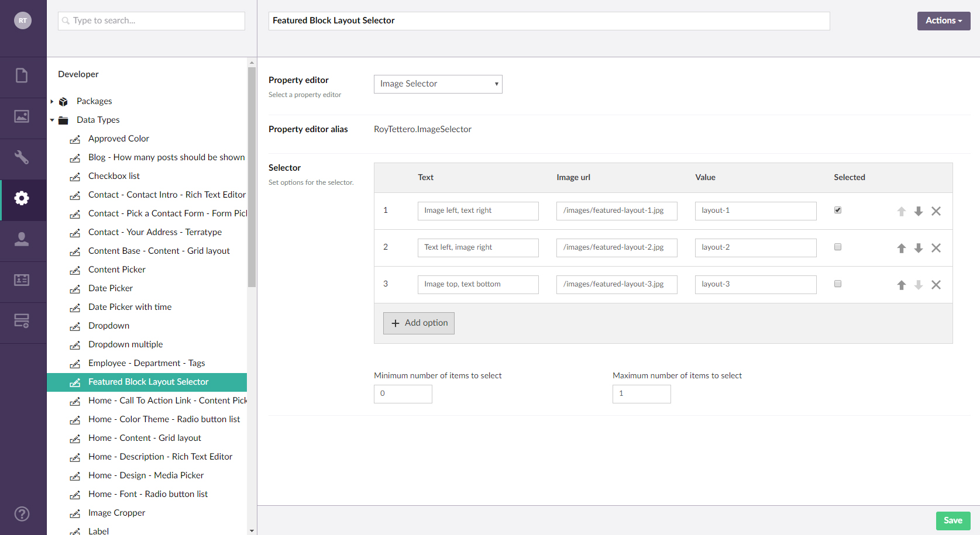
Task: Uncheck Selected for Image left, text right
Action: (x=838, y=210)
